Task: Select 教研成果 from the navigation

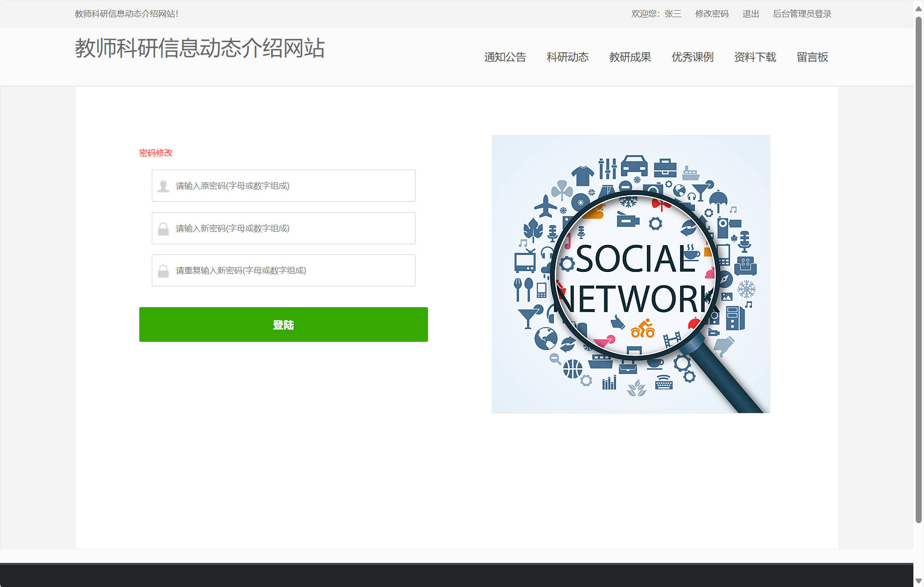Action: pos(630,57)
